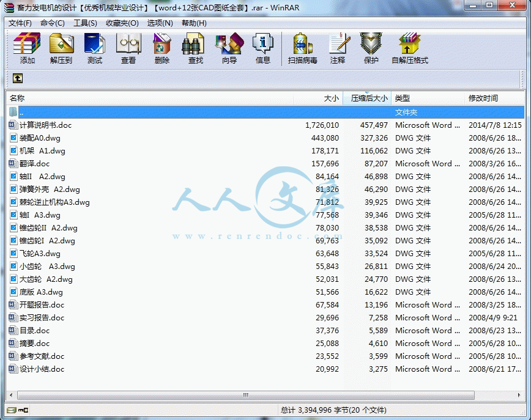Select file 轴II A2.dwg

click(x=42, y=176)
